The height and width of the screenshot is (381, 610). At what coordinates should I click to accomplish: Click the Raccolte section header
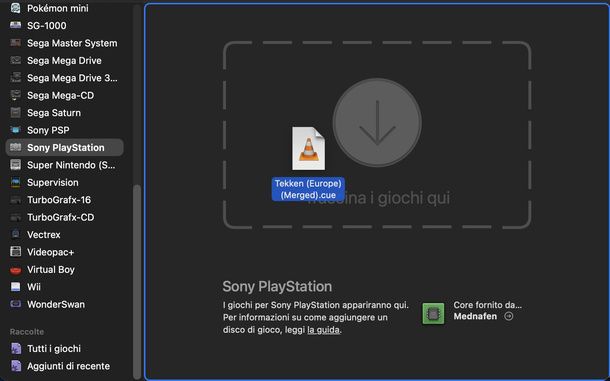(x=27, y=332)
